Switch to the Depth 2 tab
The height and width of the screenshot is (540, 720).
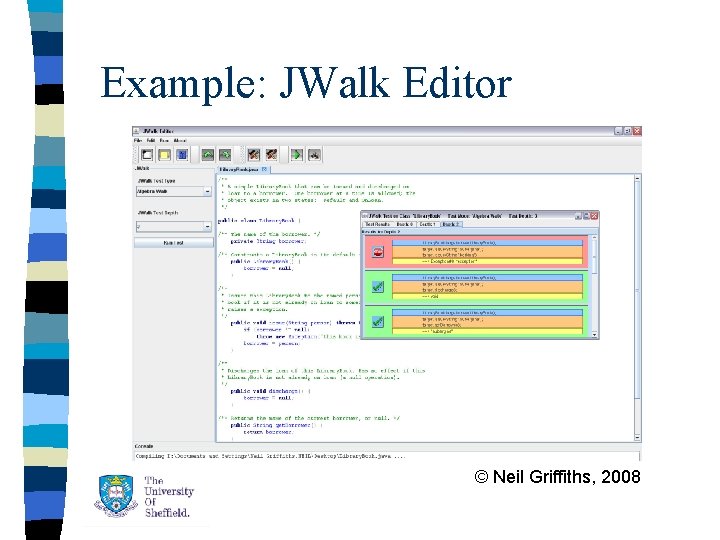click(x=451, y=224)
